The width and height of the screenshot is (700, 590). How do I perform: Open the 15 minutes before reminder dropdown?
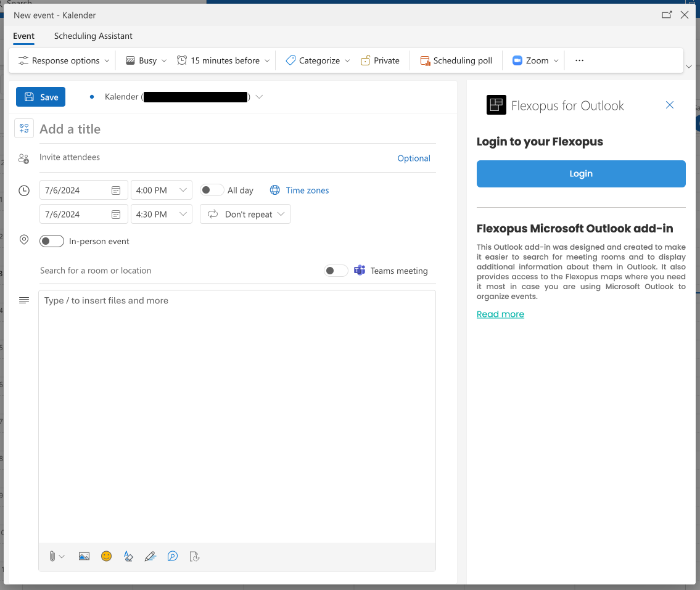coord(224,60)
